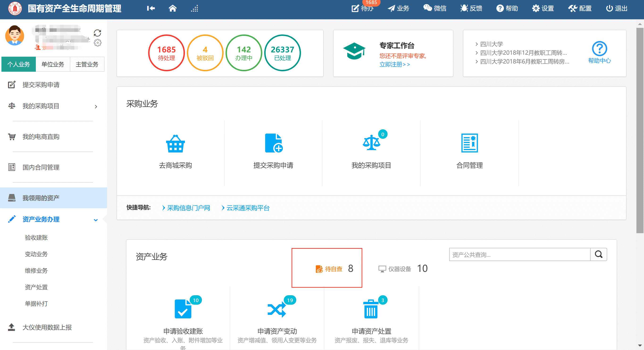The image size is (644, 350).
Task: Open 去商城采购 shopping basket icon
Action: click(175, 143)
